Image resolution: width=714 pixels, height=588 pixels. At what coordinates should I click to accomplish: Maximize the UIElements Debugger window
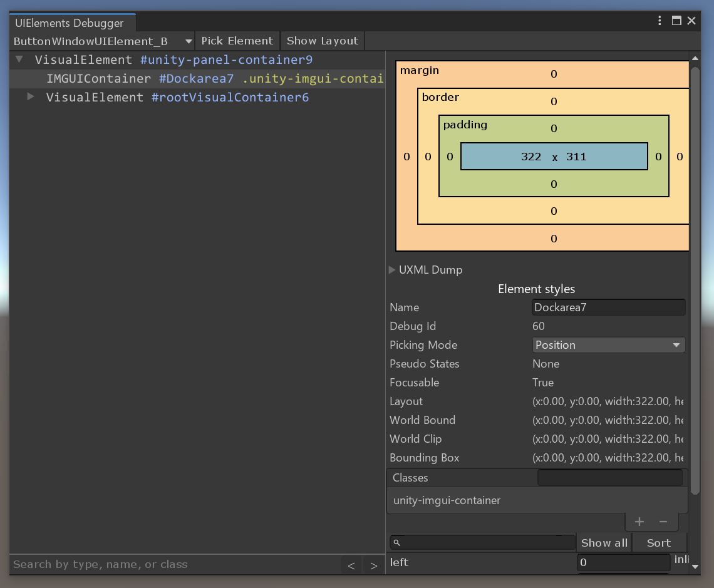tap(676, 21)
